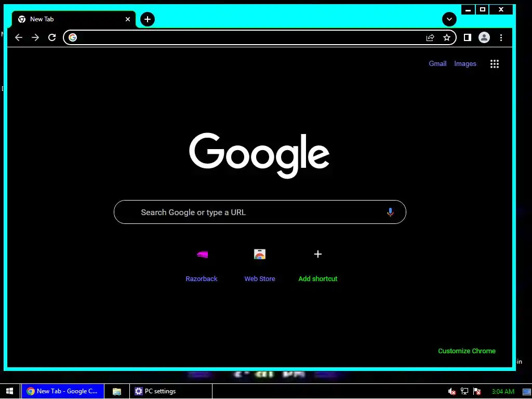This screenshot has width=532, height=399.
Task: Click the muted volume tray icon
Action: point(451,392)
